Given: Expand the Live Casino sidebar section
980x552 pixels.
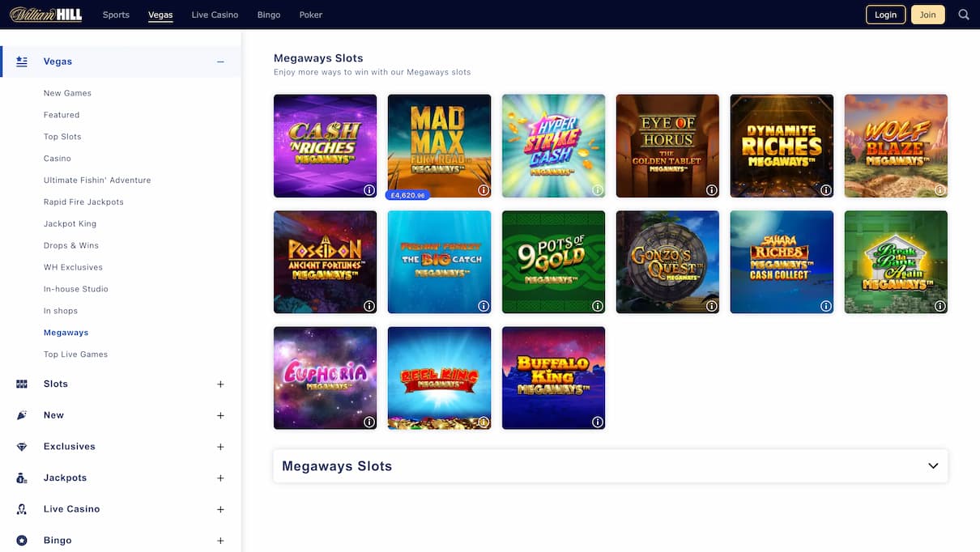Looking at the screenshot, I should click(220, 509).
